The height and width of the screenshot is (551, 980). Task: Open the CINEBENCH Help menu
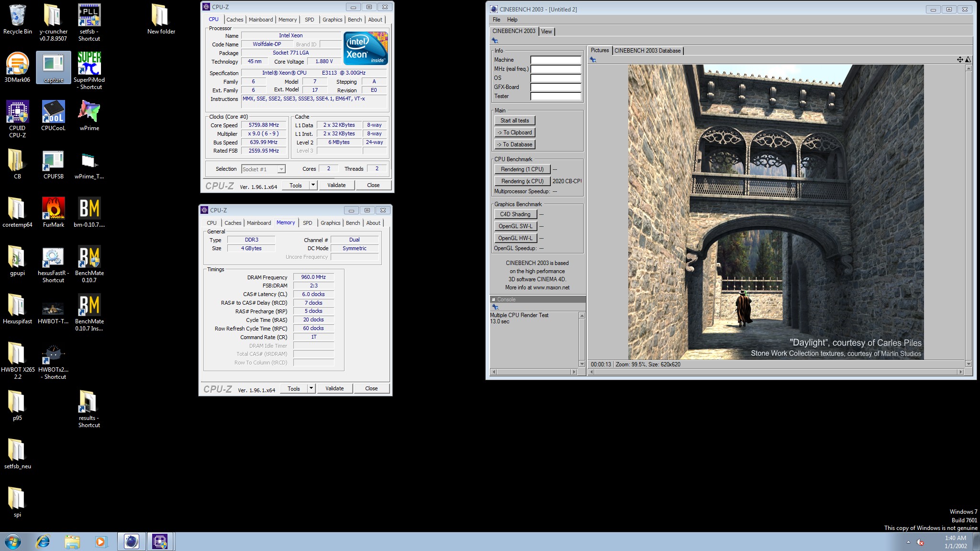tap(512, 20)
